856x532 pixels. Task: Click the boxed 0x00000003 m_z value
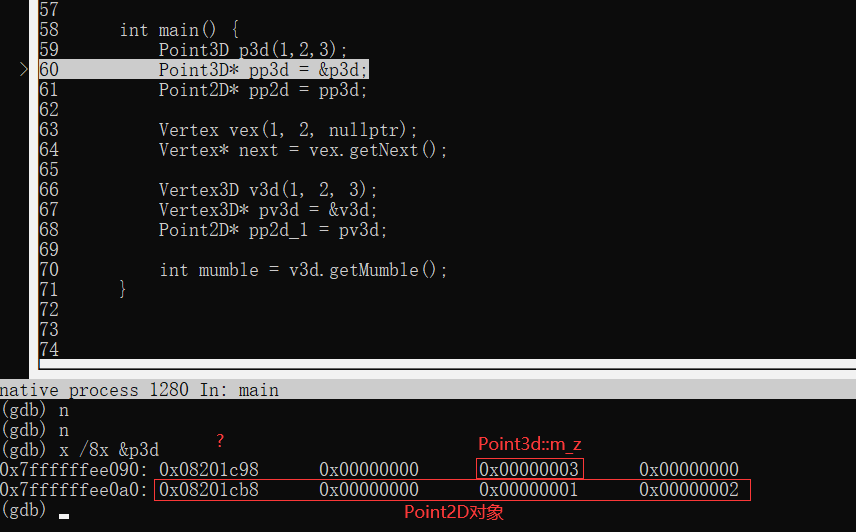[x=529, y=470]
